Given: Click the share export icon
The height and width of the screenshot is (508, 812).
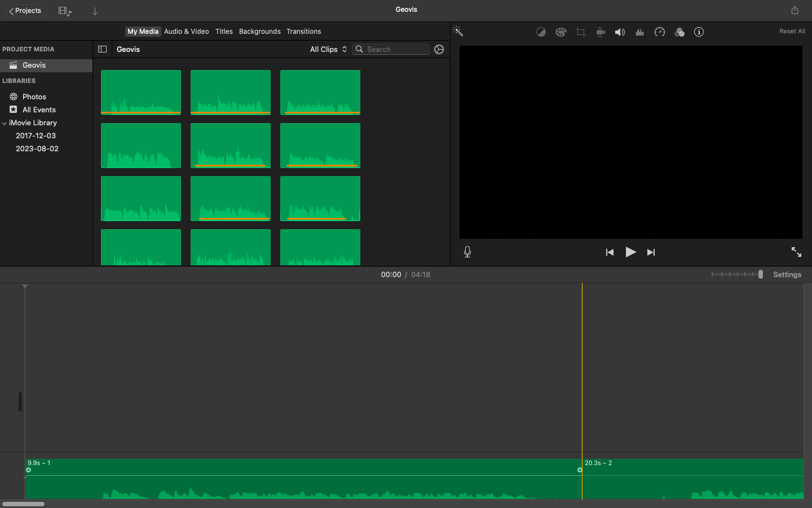Looking at the screenshot, I should (x=795, y=10).
